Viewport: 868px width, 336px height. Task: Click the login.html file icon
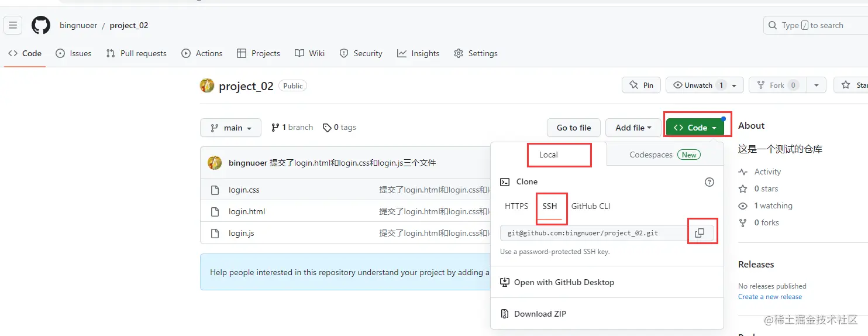[215, 211]
